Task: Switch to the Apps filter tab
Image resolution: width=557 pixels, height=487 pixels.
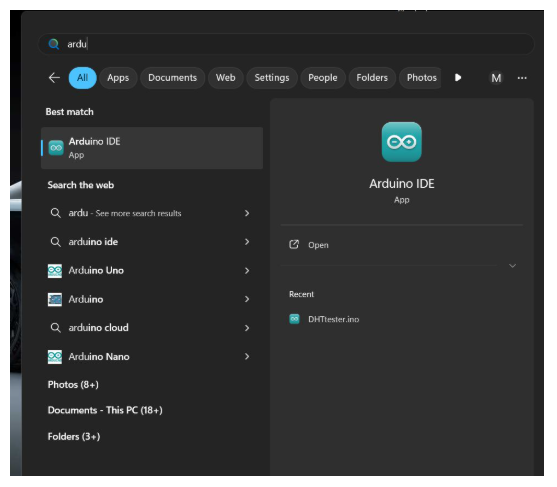Action: pos(118,78)
